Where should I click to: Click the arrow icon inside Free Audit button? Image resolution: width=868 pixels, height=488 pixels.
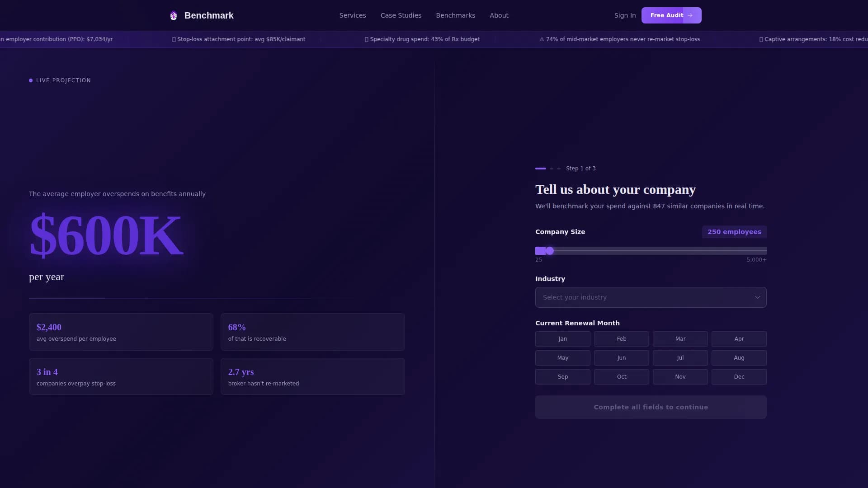coord(690,15)
